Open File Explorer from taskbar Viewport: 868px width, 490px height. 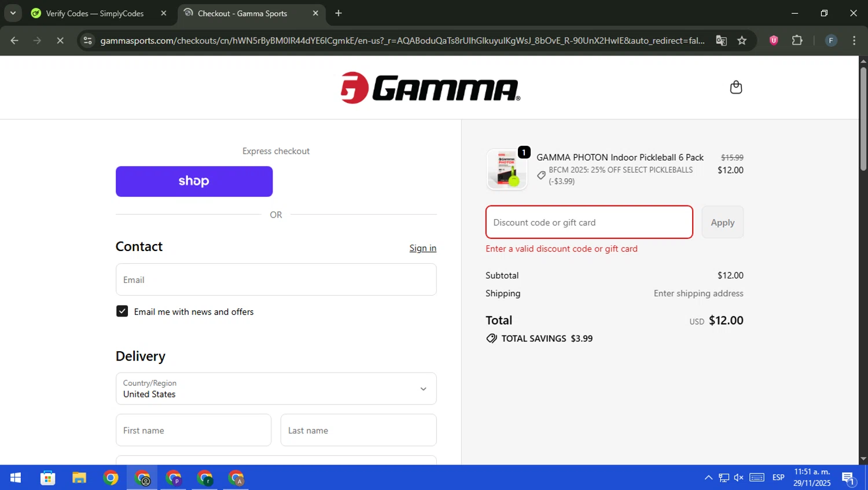coord(79,478)
